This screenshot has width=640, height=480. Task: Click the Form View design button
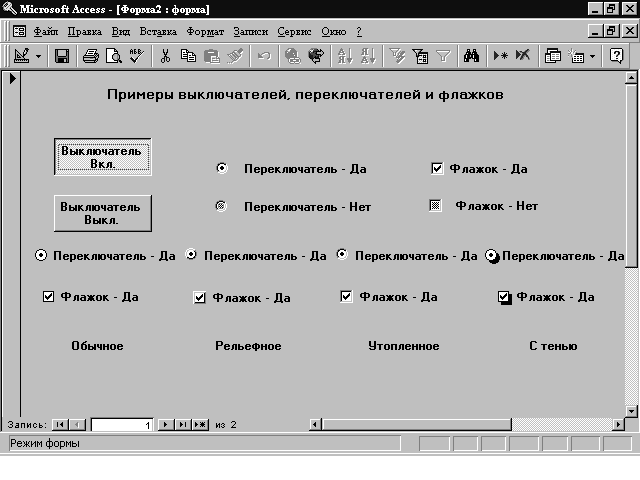[x=22, y=56]
